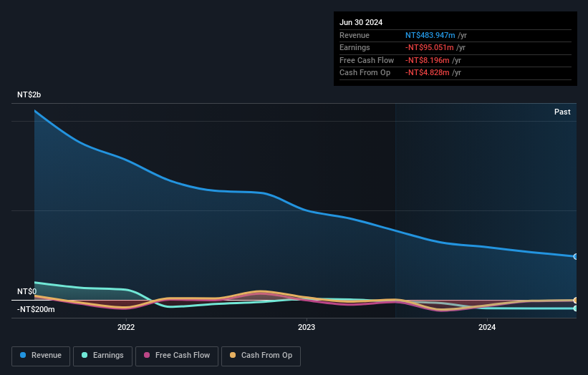The height and width of the screenshot is (375, 588).
Task: Click the blue Revenue legend dot
Action: coord(23,355)
